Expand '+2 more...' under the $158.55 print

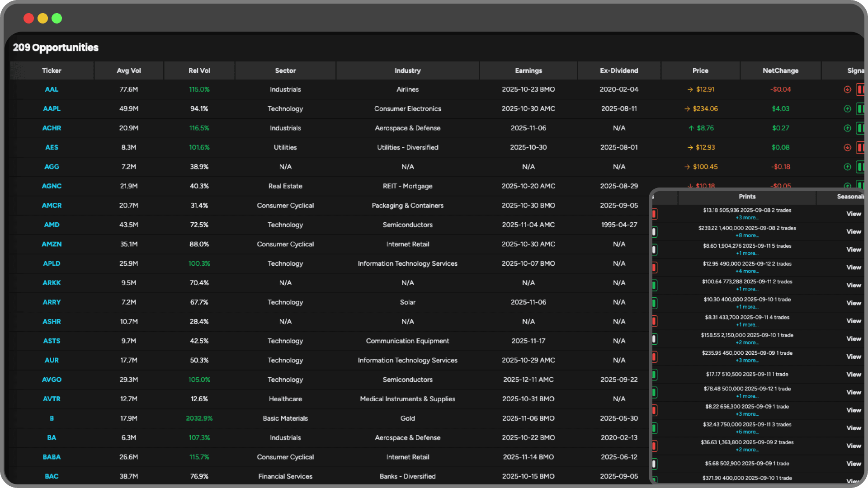point(747,343)
